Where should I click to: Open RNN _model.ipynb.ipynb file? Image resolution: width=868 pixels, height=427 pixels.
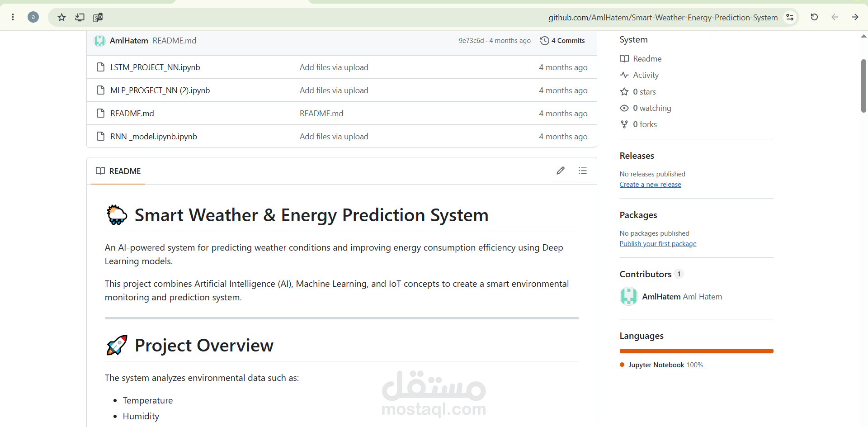click(154, 137)
